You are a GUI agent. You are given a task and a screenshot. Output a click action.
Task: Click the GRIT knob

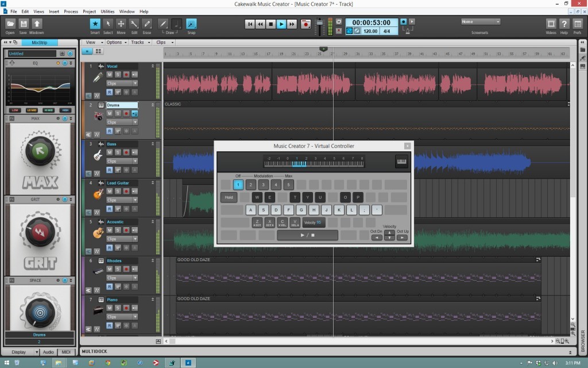[40, 232]
